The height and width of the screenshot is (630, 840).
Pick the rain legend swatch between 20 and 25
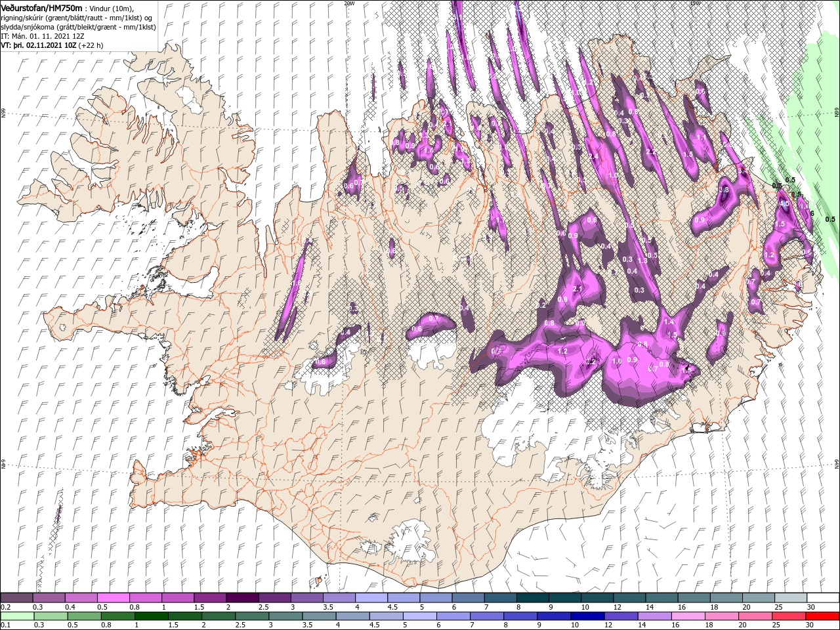(755, 616)
